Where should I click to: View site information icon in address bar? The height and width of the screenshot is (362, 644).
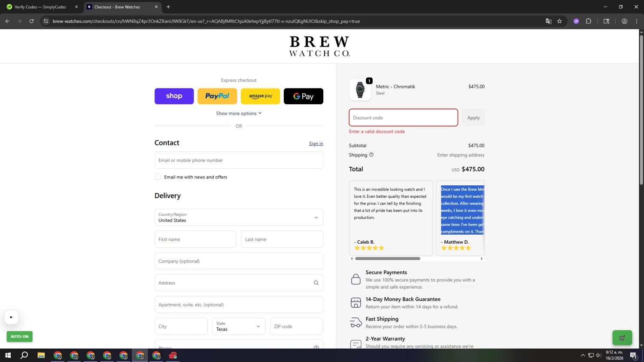tap(46, 21)
